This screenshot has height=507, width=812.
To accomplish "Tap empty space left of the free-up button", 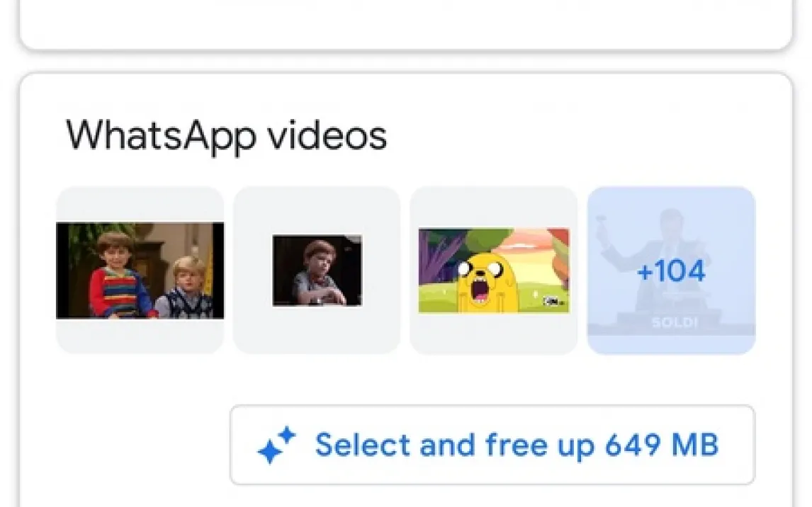I will tap(128, 445).
